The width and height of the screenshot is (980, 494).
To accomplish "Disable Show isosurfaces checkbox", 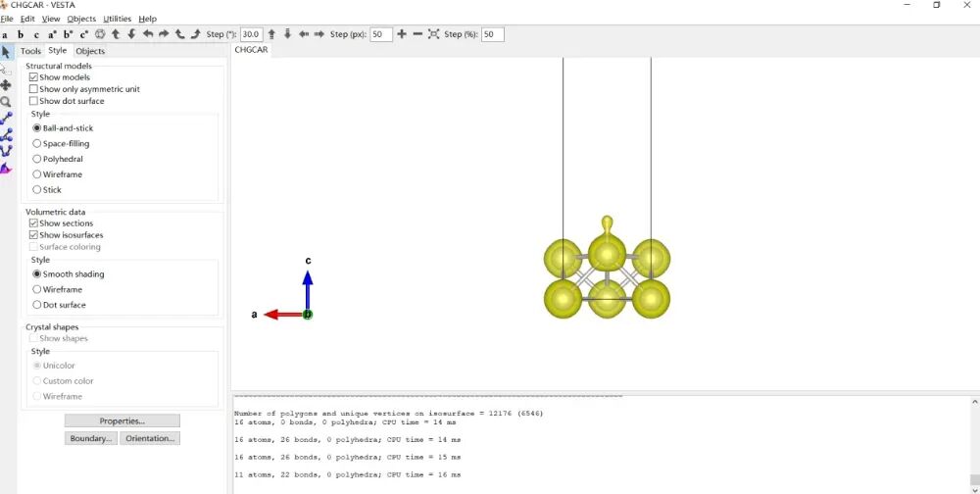I will [x=34, y=235].
